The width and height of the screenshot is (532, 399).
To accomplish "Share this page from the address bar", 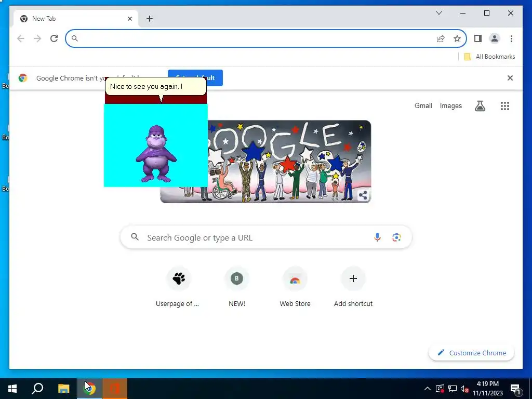I will point(441,38).
